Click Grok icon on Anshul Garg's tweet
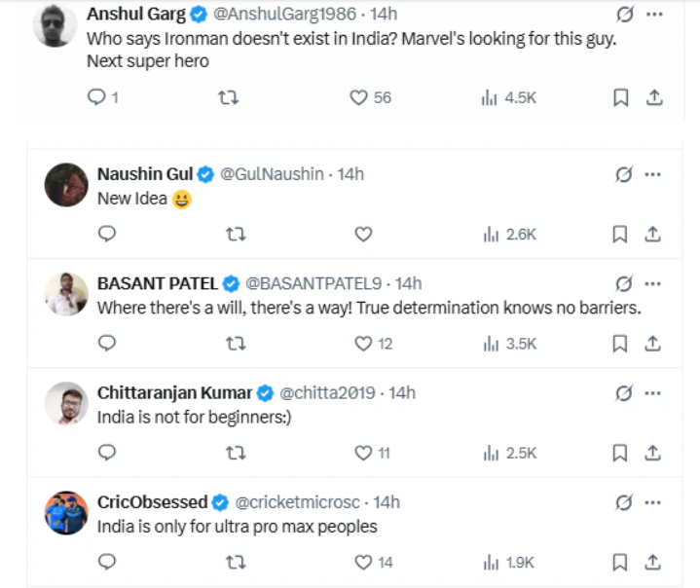The width and height of the screenshot is (700, 588). coord(624,15)
